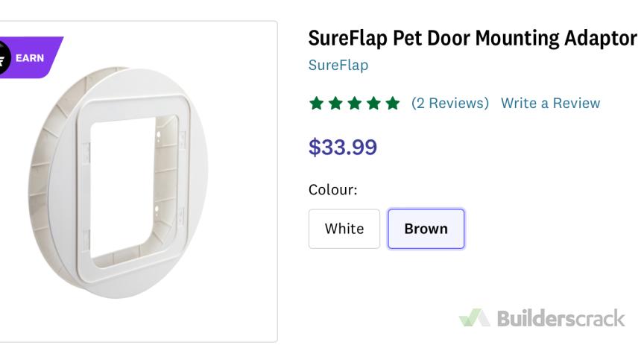Click the Write a Review link

pos(550,103)
